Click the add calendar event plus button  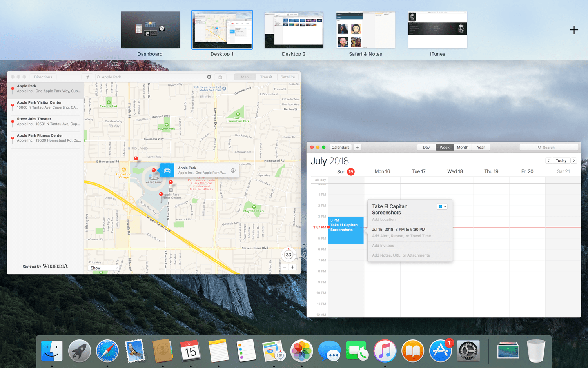[x=358, y=148]
